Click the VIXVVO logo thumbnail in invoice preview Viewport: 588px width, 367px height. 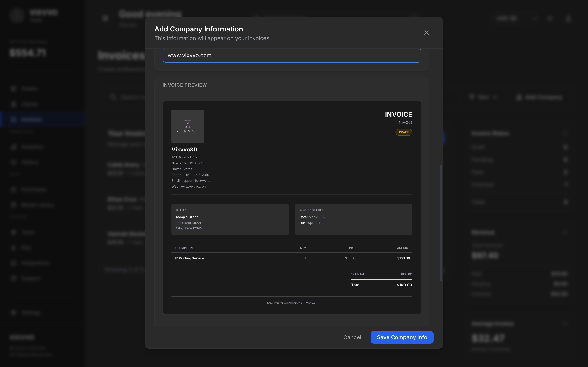[x=188, y=126]
